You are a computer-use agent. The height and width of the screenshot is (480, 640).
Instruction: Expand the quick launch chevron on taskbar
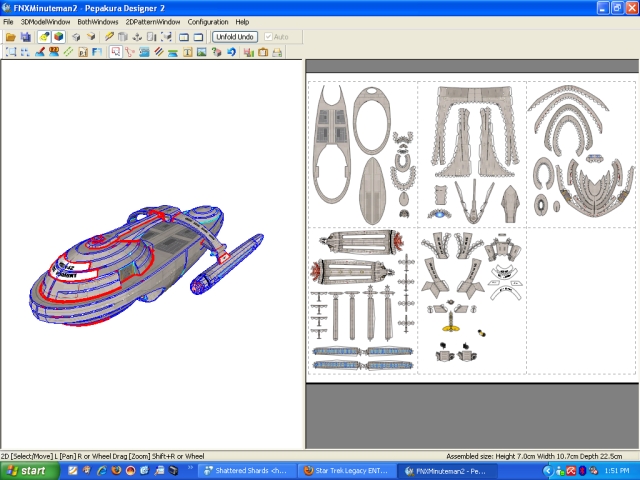pos(190,467)
